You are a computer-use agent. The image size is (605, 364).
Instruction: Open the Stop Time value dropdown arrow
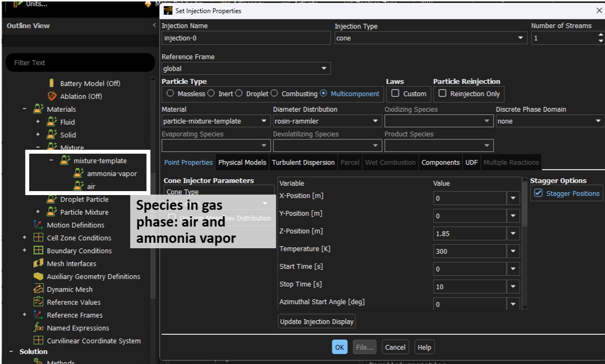click(x=513, y=287)
